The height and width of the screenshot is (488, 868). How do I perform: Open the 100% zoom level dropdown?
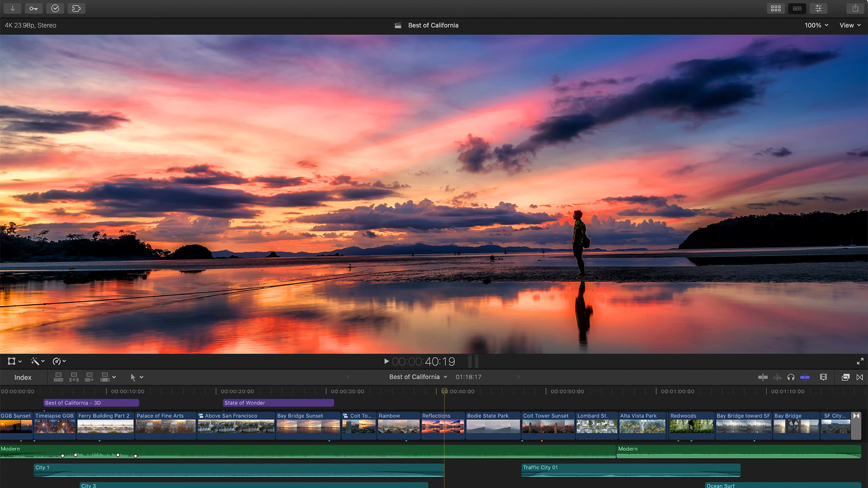tap(816, 25)
